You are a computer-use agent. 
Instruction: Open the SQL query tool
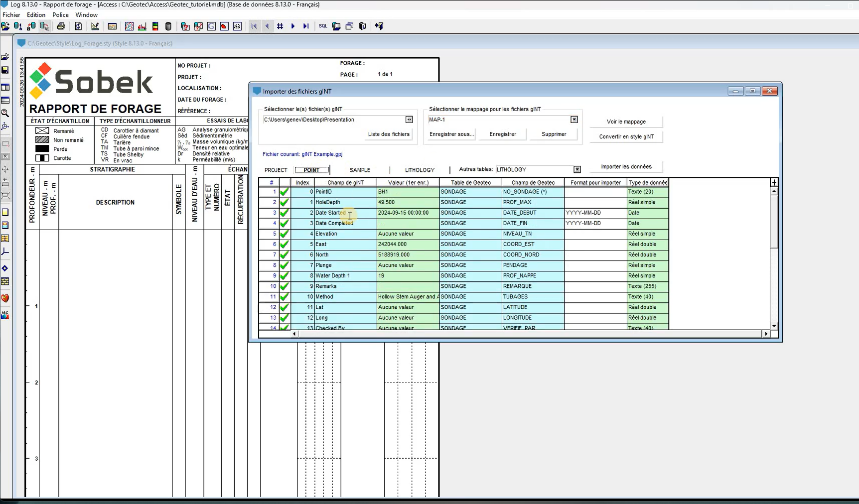tap(323, 26)
